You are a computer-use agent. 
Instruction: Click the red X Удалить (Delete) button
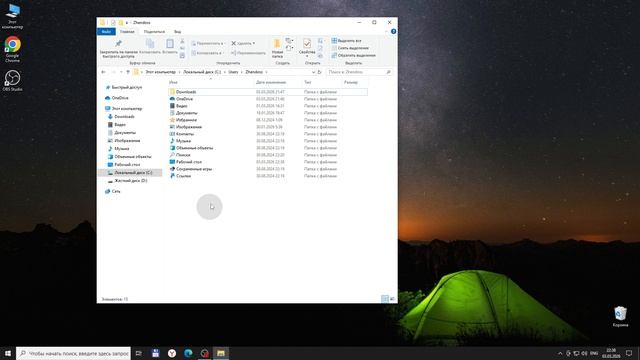(x=243, y=43)
